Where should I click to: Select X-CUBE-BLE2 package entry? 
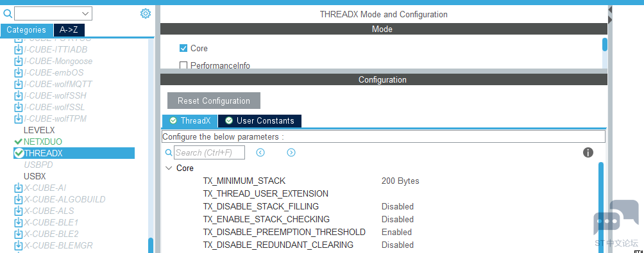[x=51, y=234]
